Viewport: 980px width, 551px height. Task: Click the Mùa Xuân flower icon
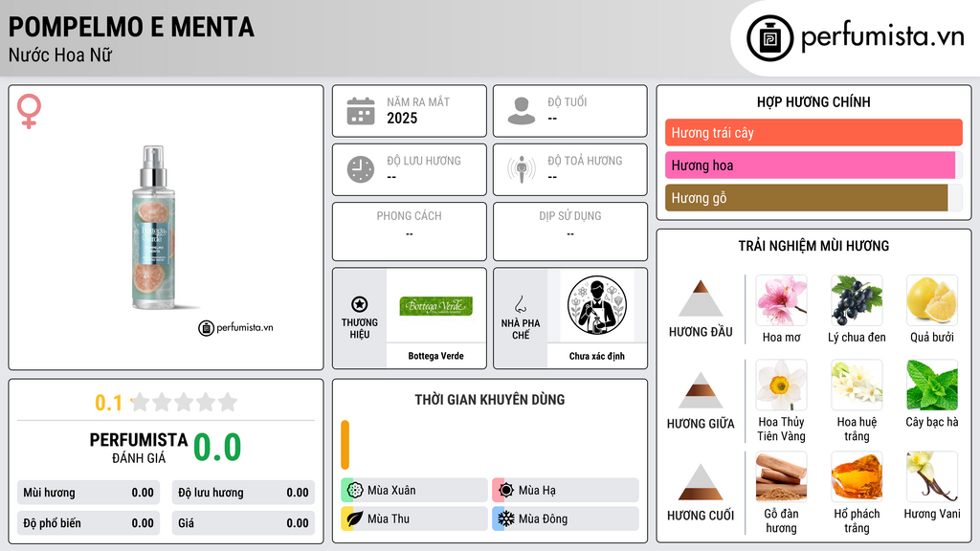click(355, 491)
